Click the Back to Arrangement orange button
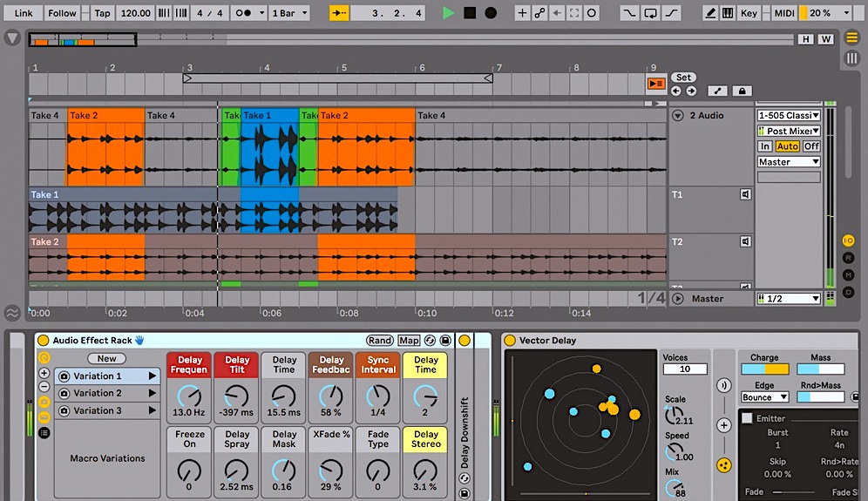The height and width of the screenshot is (501, 868). coord(655,84)
